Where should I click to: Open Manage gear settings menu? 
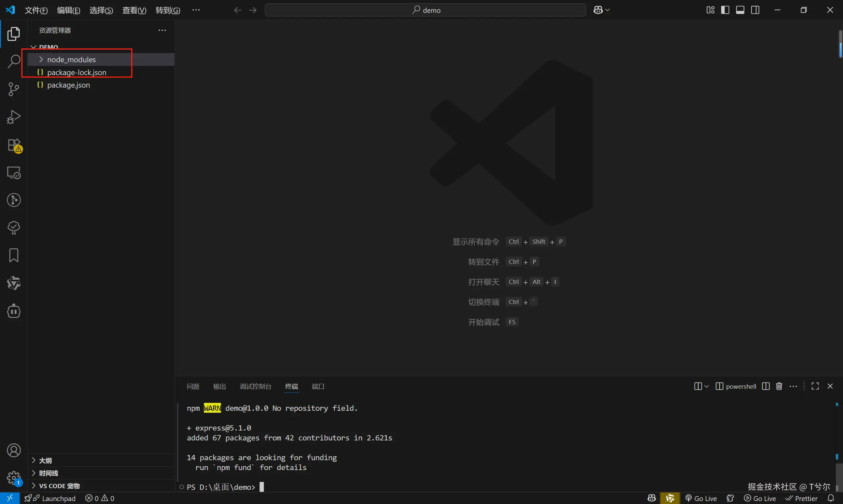(14, 478)
